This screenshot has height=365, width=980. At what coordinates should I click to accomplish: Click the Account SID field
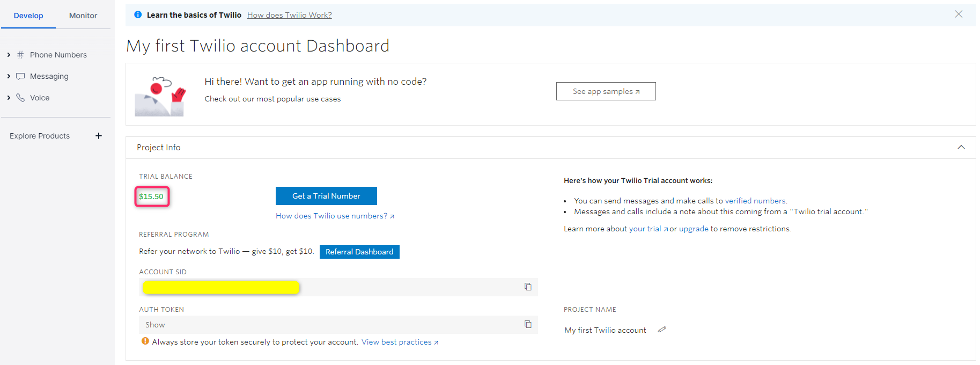click(338, 287)
